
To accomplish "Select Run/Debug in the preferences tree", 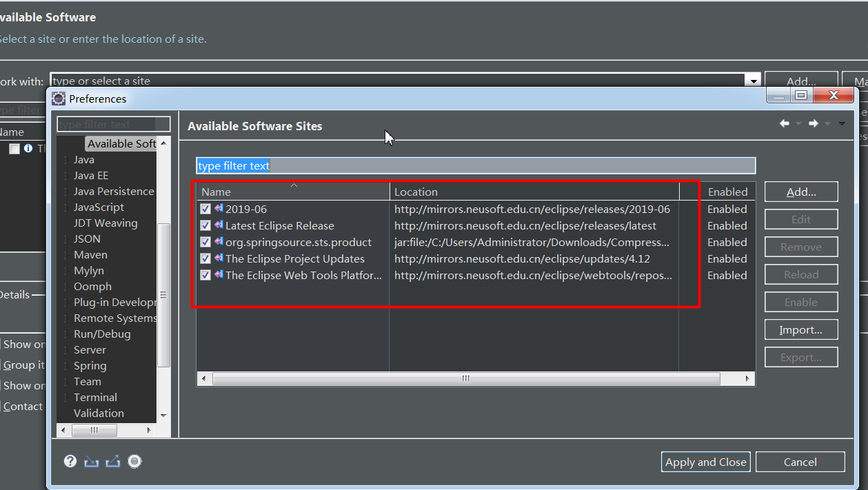I will point(102,334).
